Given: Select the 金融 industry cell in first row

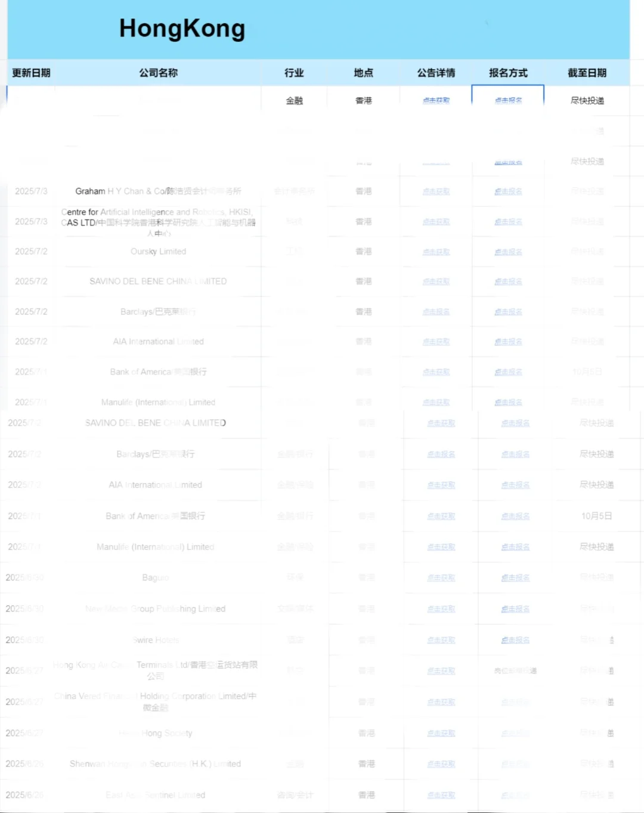Looking at the screenshot, I should point(294,101).
